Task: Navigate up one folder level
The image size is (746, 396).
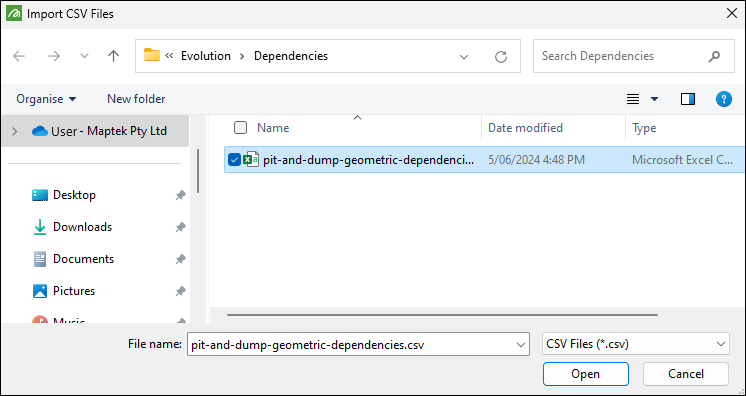Action: (113, 56)
